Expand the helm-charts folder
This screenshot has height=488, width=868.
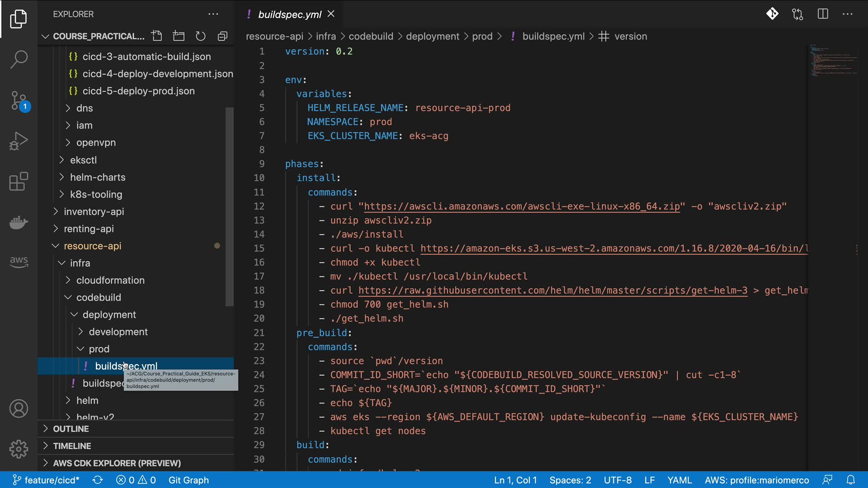(x=98, y=177)
